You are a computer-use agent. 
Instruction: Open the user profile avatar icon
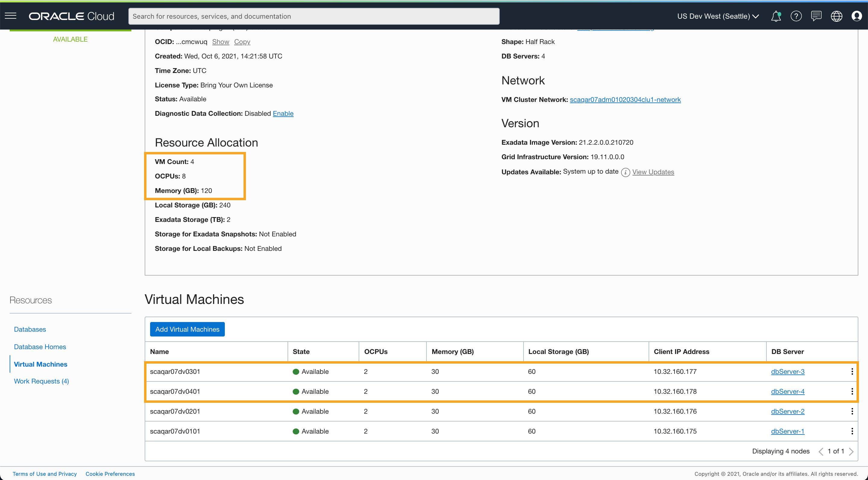click(x=856, y=16)
